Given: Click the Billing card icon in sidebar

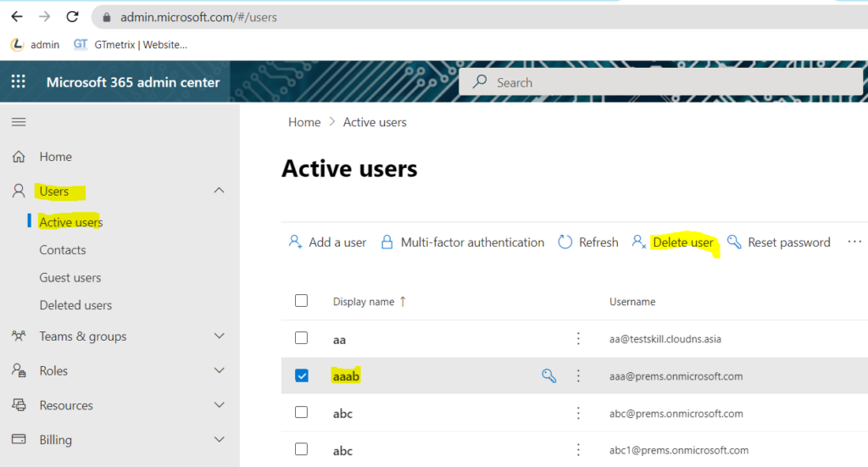Looking at the screenshot, I should 19,439.
